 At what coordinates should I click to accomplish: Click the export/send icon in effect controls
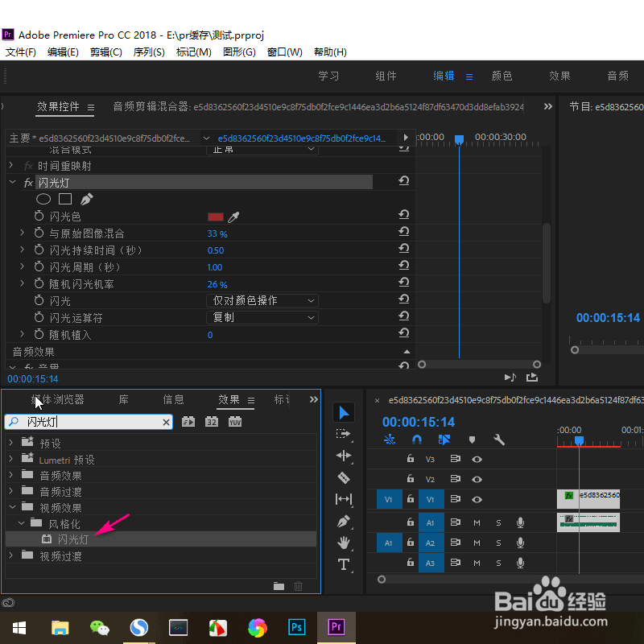tap(532, 377)
